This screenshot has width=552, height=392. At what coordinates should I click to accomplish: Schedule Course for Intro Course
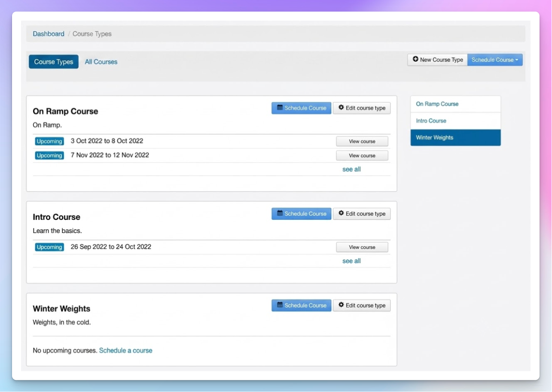tap(302, 213)
